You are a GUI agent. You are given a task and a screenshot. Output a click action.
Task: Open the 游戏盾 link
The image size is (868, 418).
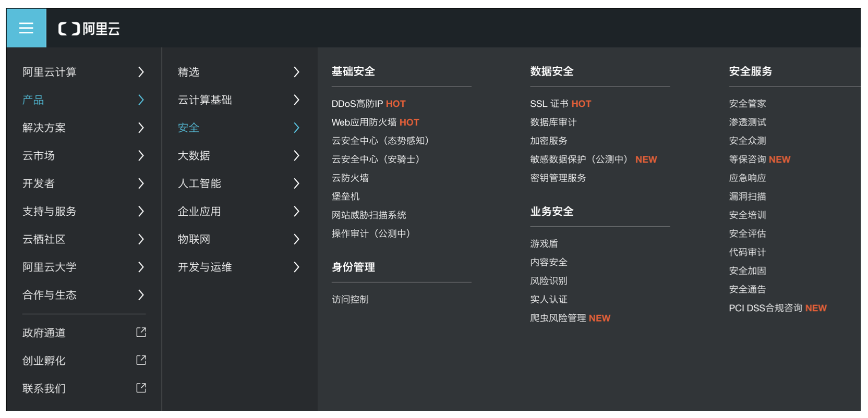544,243
